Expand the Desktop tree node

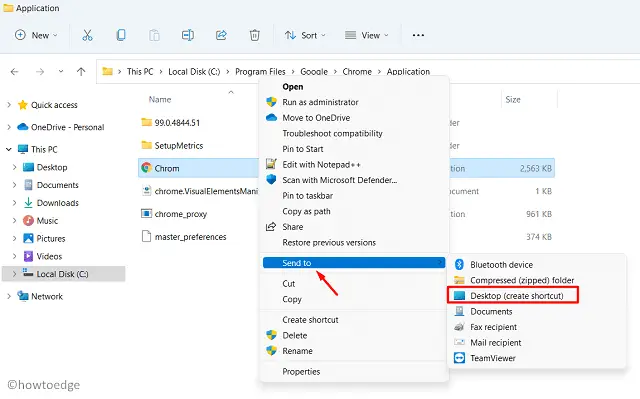[15, 168]
